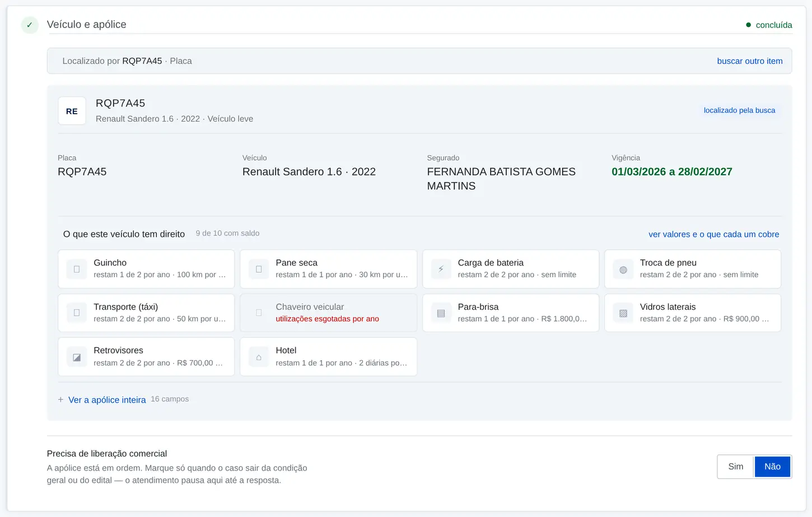
Task: Open the Guincho coverage card
Action: click(x=146, y=269)
